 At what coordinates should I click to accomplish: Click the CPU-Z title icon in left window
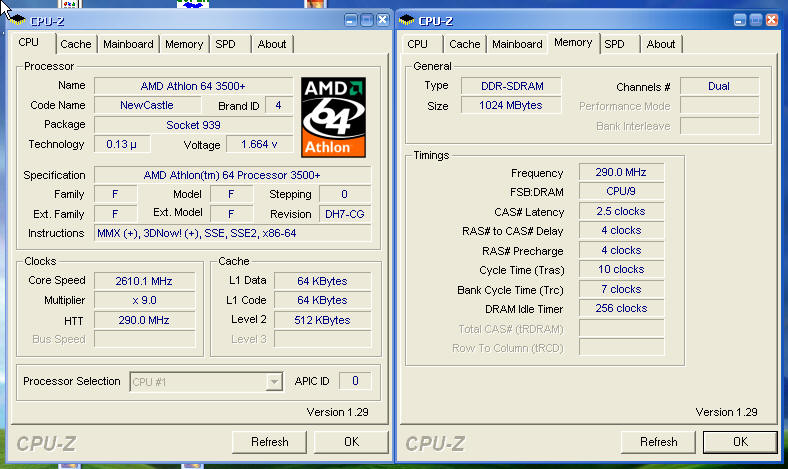17,20
